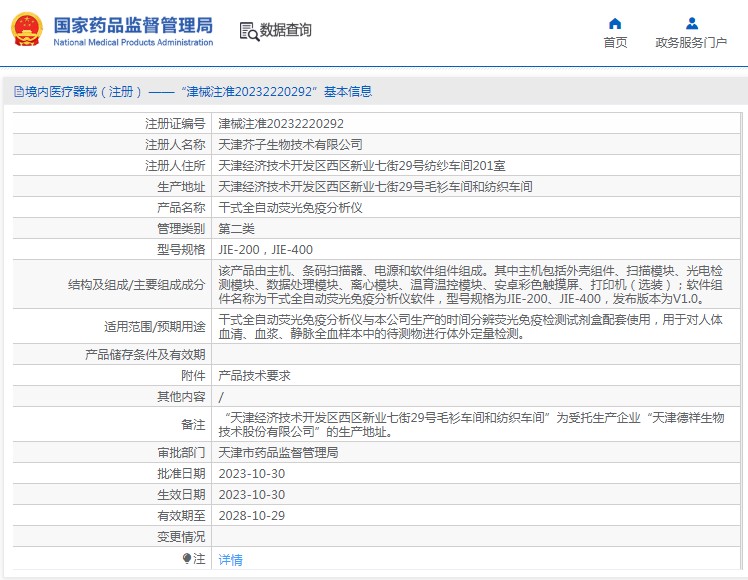Click the model spec JIE-200, JIE-400 cell

point(265,250)
